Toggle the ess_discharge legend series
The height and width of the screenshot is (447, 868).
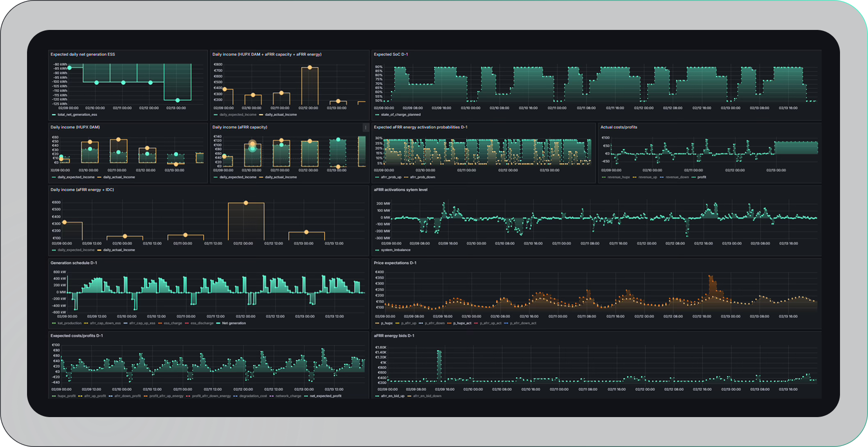pos(202,323)
